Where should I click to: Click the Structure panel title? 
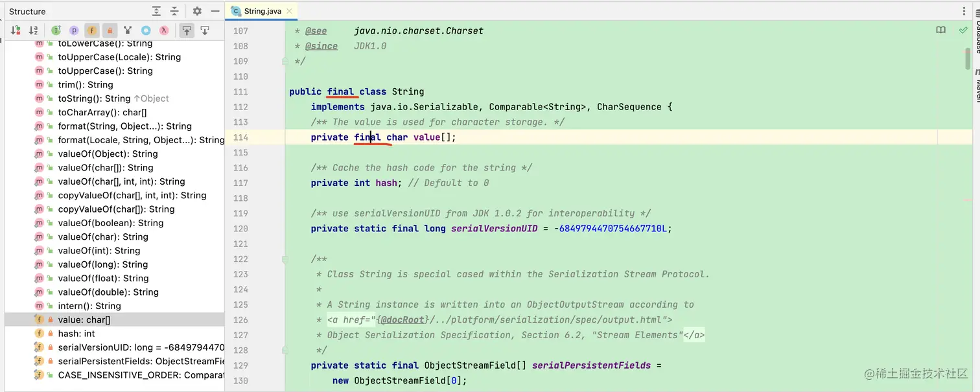(27, 11)
